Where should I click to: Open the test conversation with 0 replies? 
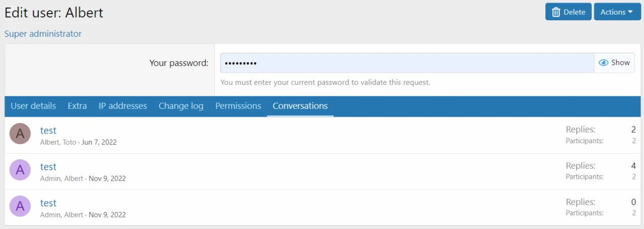point(48,203)
